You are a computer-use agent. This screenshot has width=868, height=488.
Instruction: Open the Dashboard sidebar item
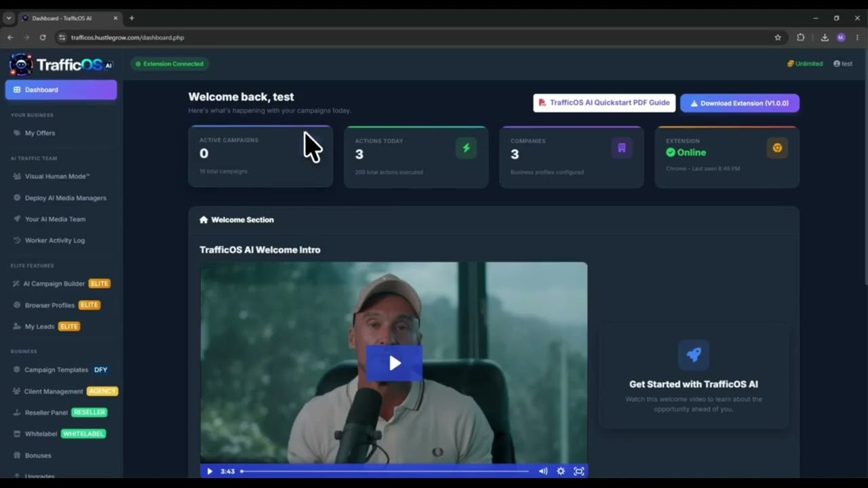(61, 89)
